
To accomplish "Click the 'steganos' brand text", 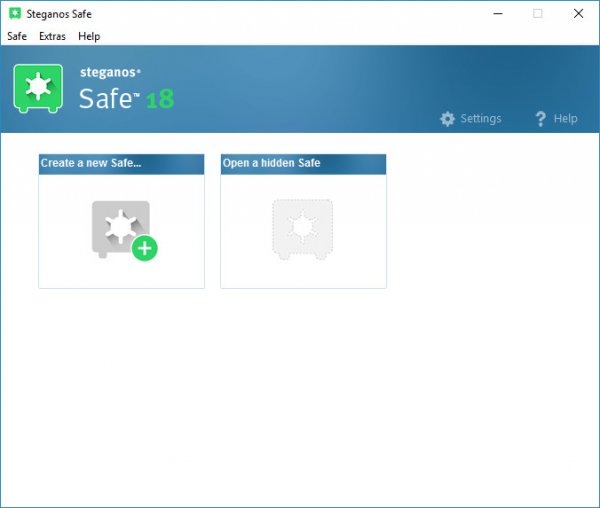I will [x=110, y=72].
